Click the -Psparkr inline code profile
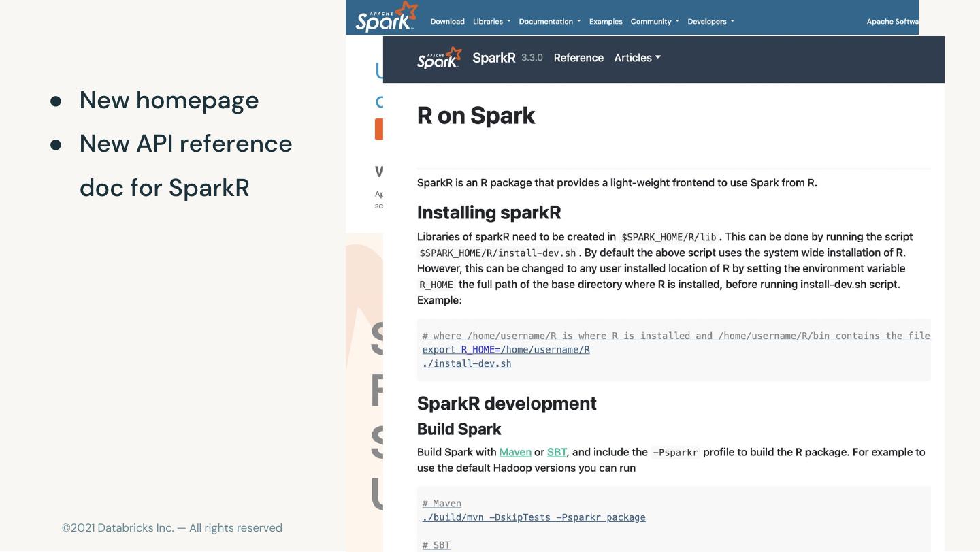 (x=675, y=453)
